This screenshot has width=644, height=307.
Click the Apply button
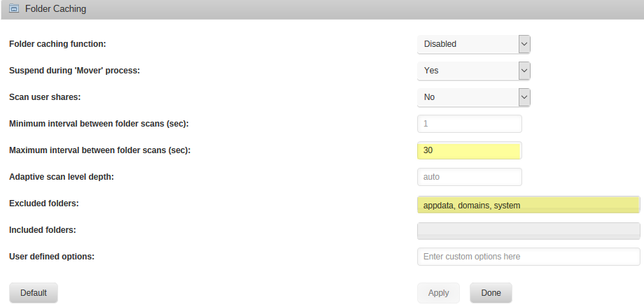[x=438, y=292]
